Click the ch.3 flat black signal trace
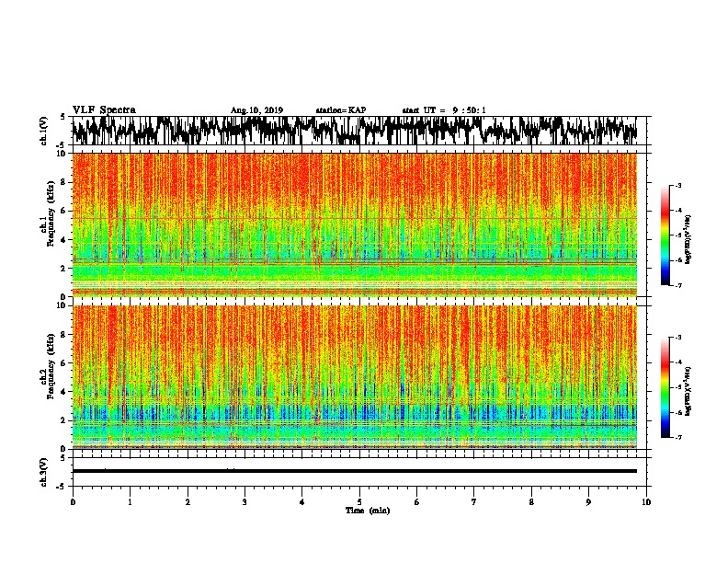 (x=354, y=471)
